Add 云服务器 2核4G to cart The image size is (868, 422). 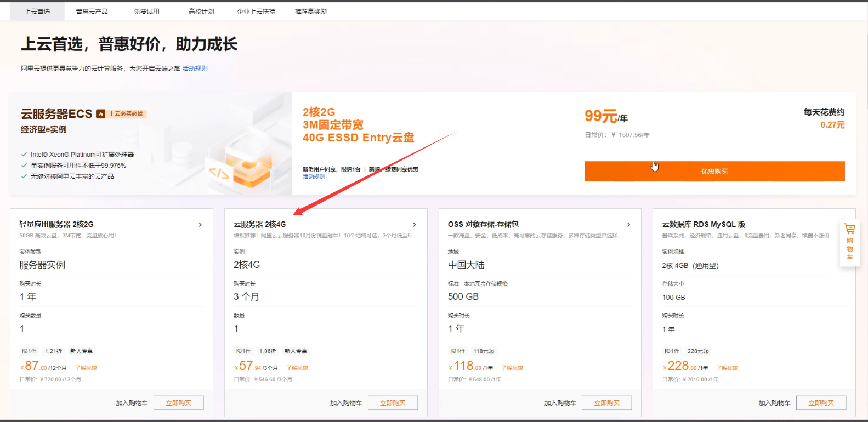346,403
